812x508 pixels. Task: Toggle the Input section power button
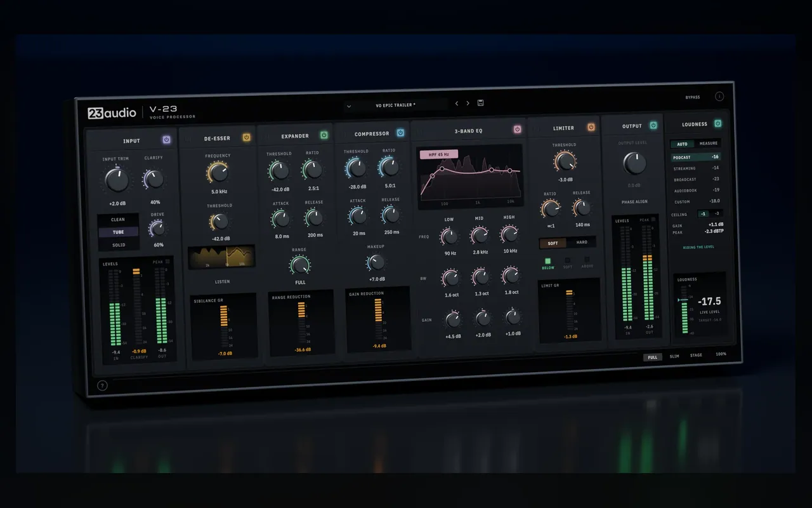coord(166,140)
